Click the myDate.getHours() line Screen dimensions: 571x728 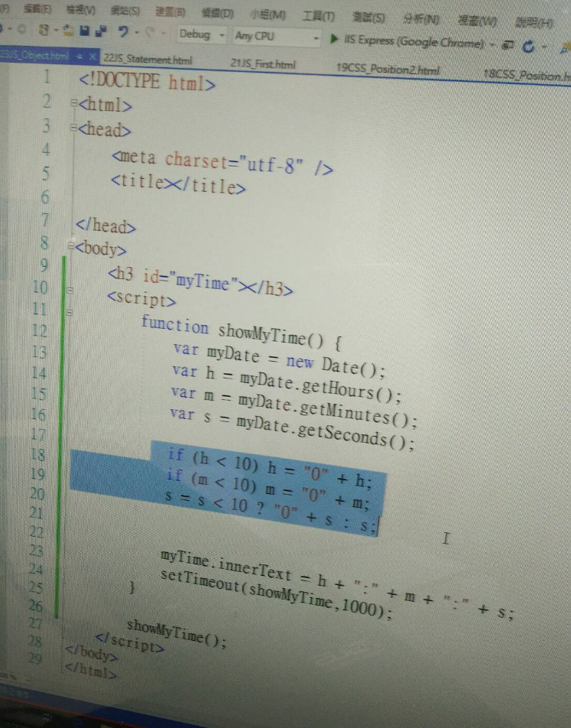pos(287,384)
